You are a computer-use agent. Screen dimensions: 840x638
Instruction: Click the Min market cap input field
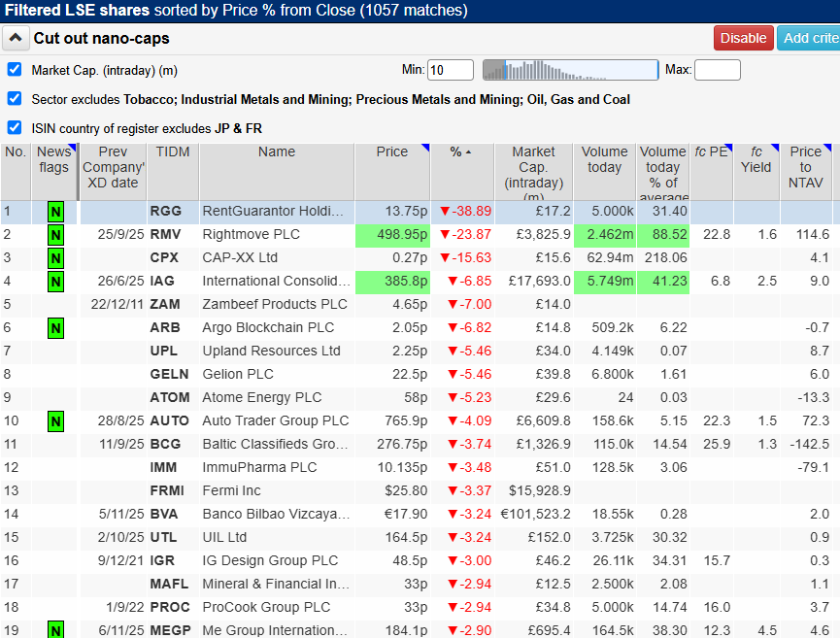coord(451,70)
